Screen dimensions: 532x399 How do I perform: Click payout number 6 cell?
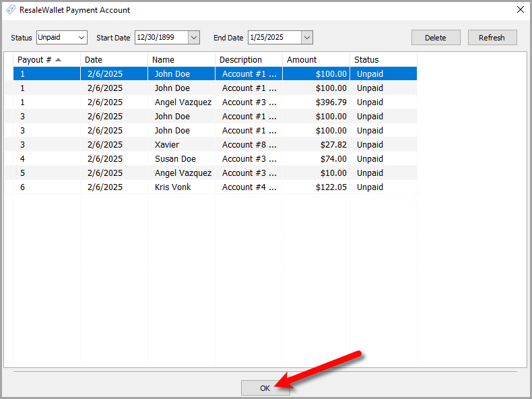tap(47, 187)
